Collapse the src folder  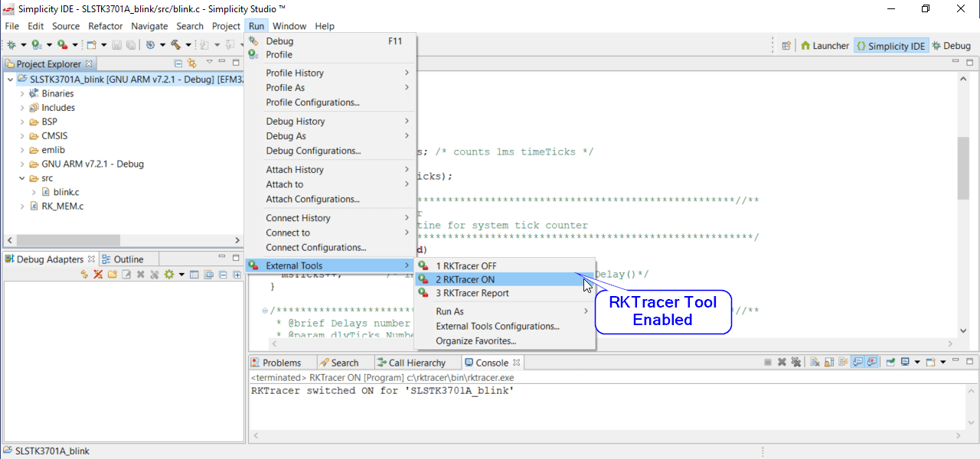tap(21, 177)
